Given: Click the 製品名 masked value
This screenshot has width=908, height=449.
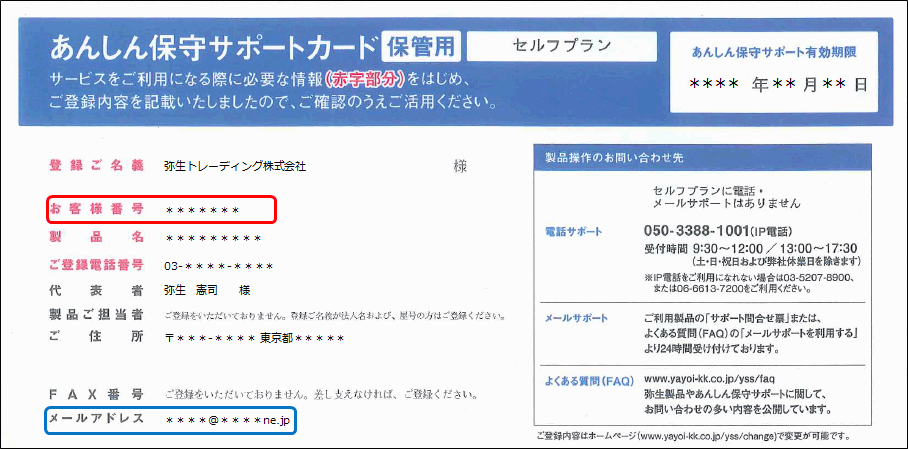Looking at the screenshot, I should (214, 238).
